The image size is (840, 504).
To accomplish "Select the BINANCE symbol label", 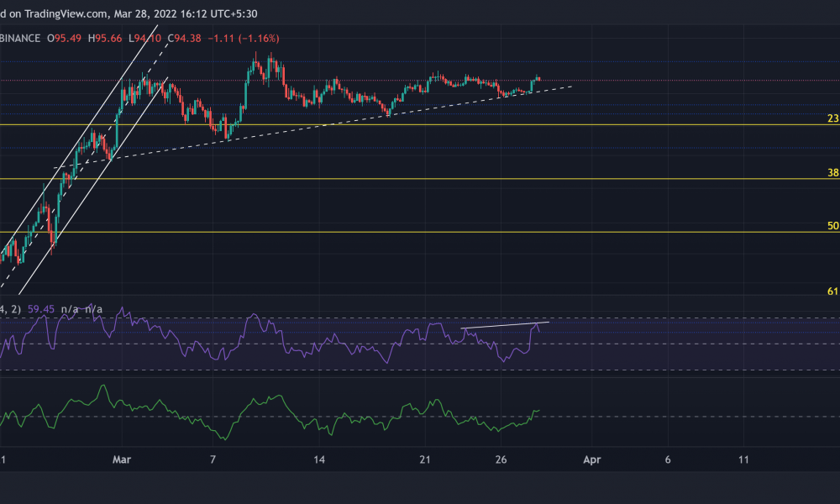I will coord(20,39).
